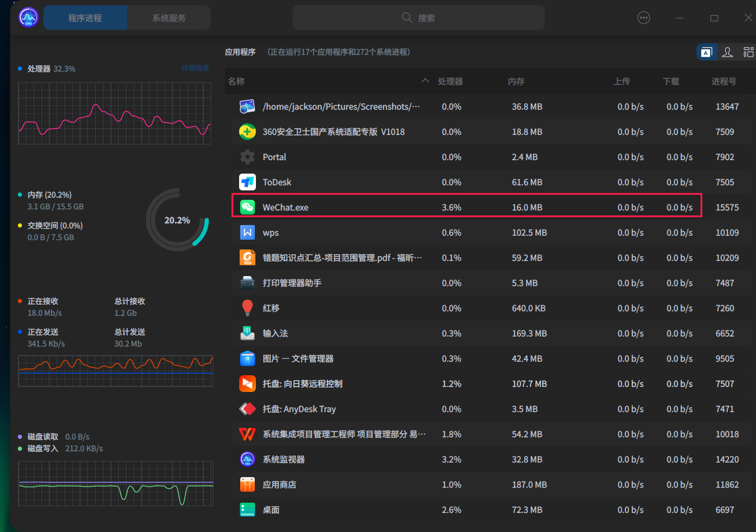Screen dimensions: 756x532
Task: Click the sort chevron on 名称 column
Action: 424,81
